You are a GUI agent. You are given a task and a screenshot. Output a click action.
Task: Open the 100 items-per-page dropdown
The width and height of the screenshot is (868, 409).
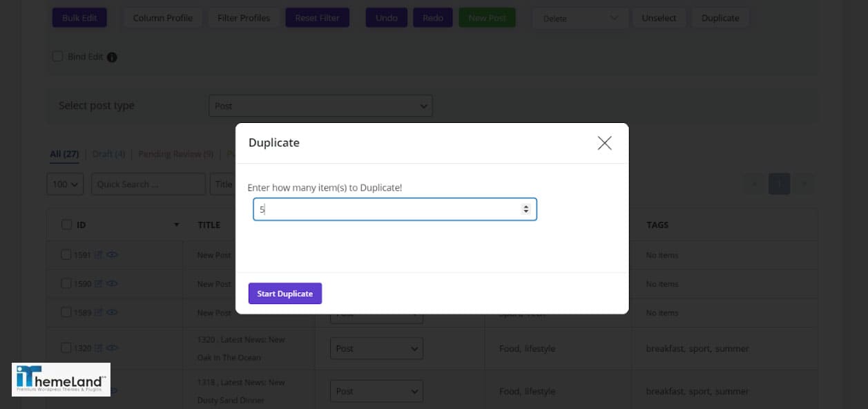coord(64,184)
